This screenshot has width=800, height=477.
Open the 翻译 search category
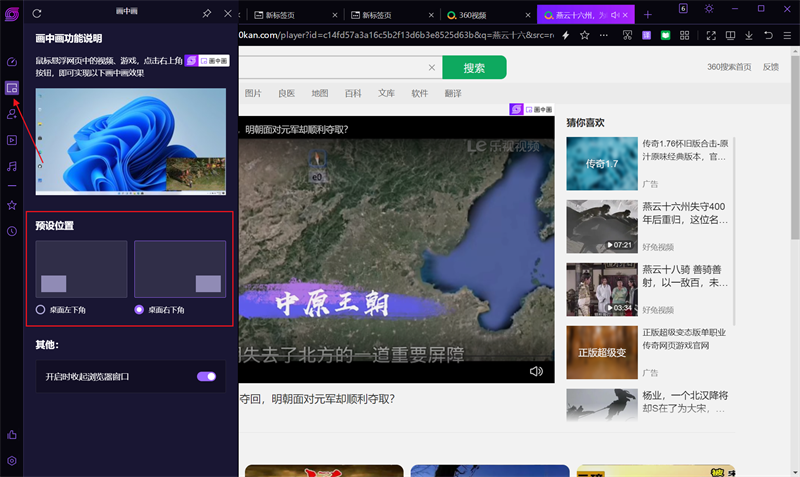pos(453,93)
